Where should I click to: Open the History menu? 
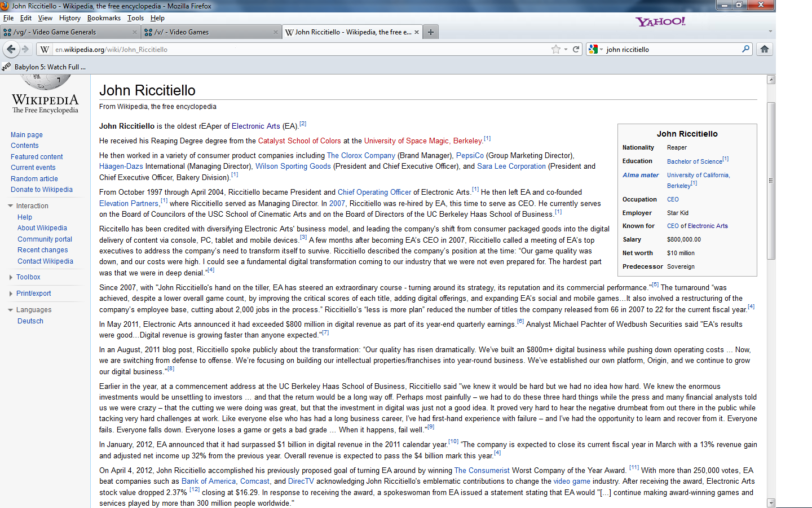point(70,18)
